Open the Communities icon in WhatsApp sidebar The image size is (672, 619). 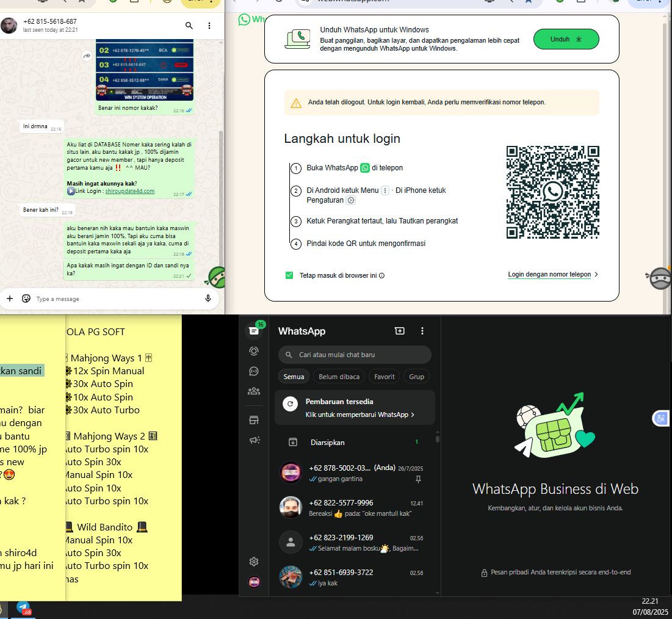tap(254, 391)
